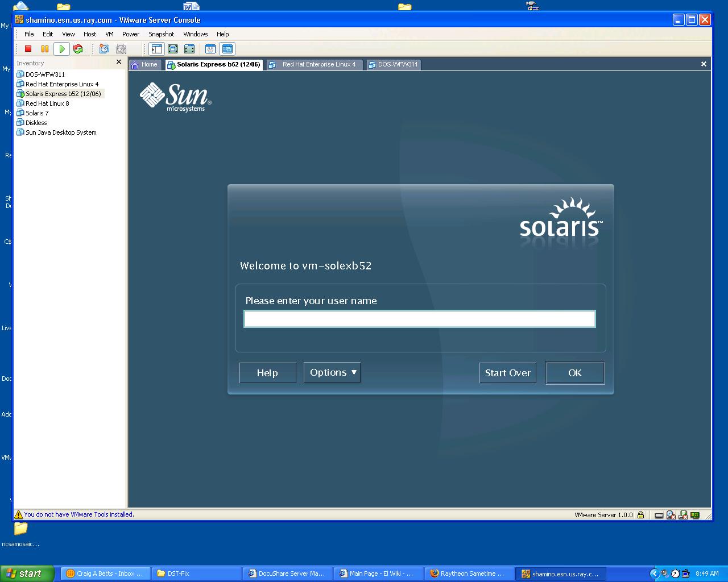Open the Power menu
Screen dimensions: 728x582
tap(131, 34)
